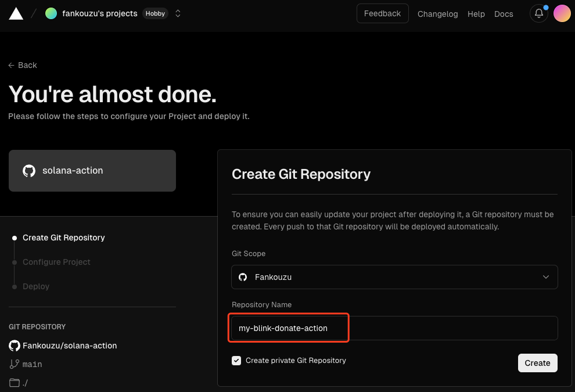This screenshot has height=392, width=575.
Task: Open fankouzu's projects team avatar
Action: point(51,13)
